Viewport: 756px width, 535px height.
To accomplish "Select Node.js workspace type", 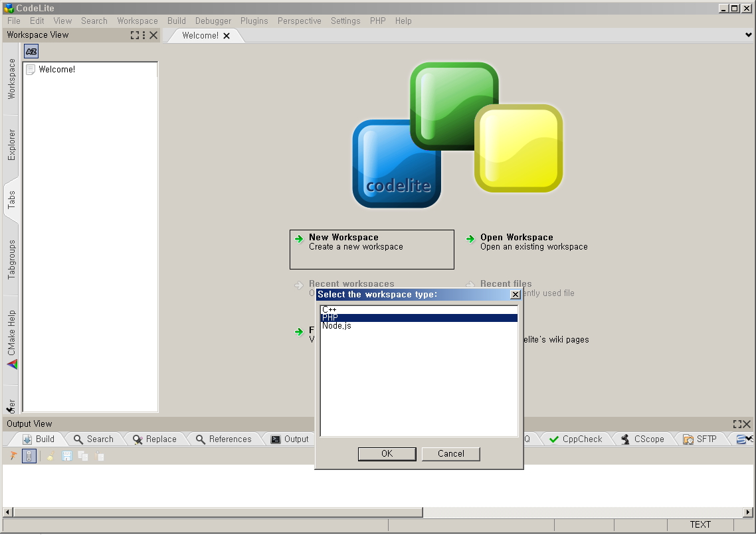I will 419,326.
